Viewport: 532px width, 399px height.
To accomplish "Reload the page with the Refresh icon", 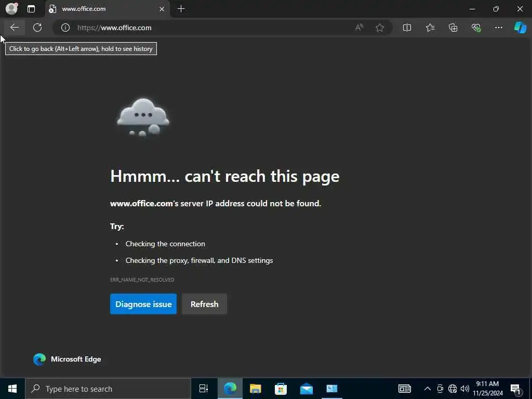I will click(x=37, y=28).
